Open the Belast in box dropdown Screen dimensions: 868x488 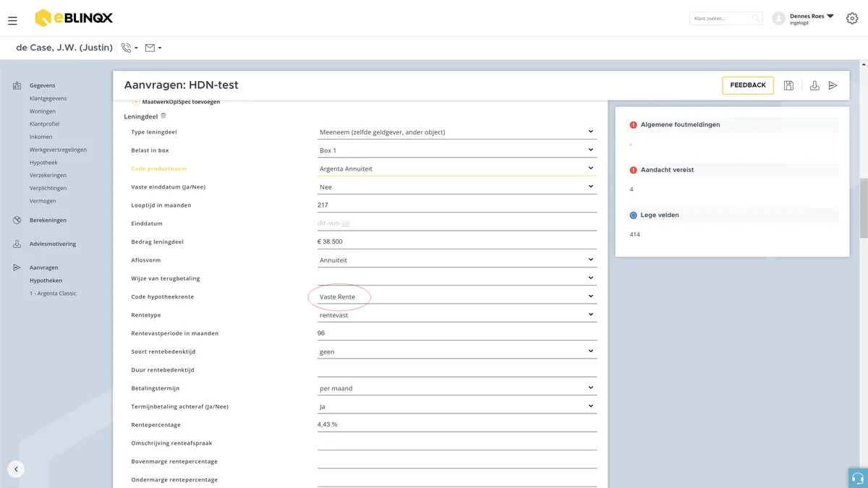(x=456, y=150)
